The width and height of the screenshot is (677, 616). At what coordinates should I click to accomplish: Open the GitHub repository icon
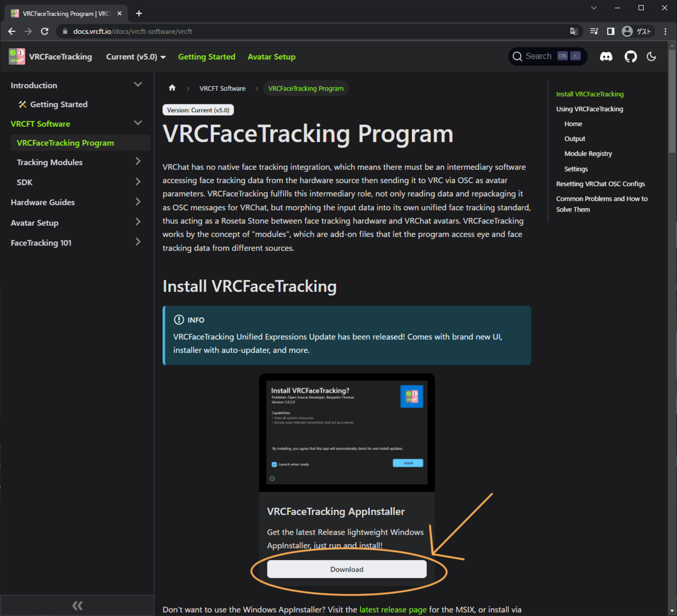coord(630,56)
